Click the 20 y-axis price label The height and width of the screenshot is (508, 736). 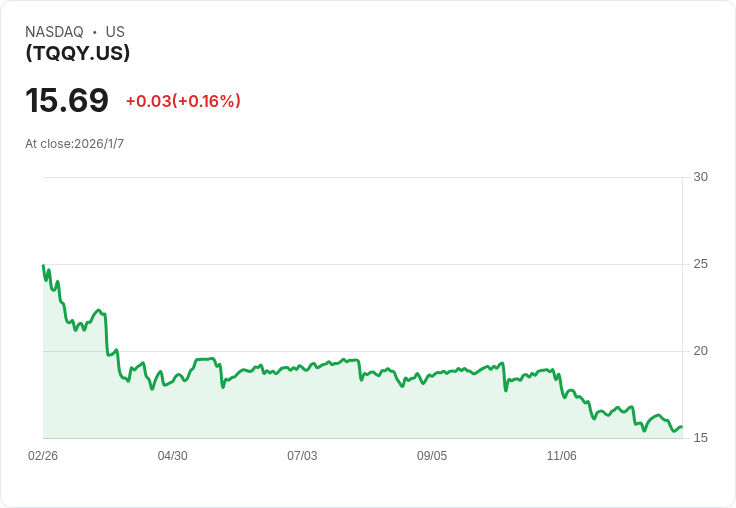[x=700, y=351]
